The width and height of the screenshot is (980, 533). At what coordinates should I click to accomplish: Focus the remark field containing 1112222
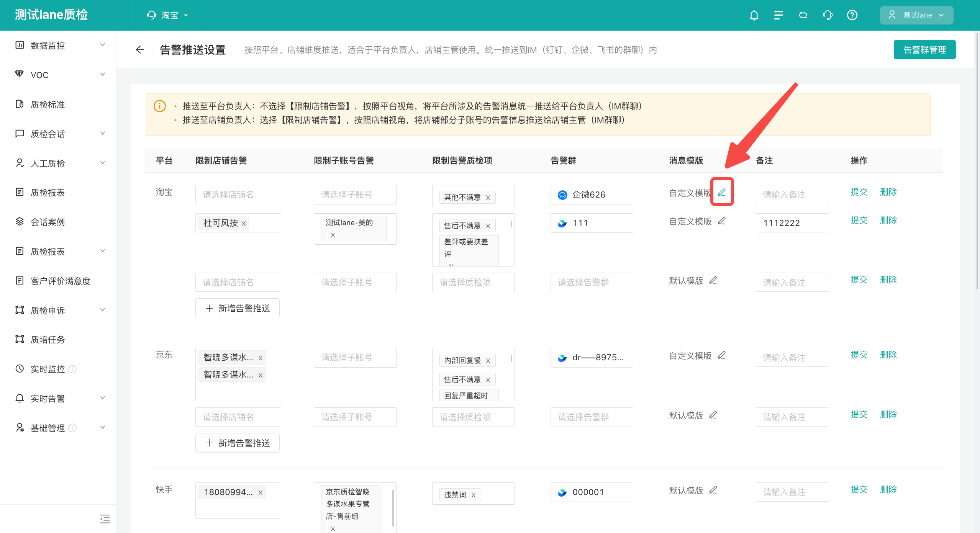pos(792,223)
